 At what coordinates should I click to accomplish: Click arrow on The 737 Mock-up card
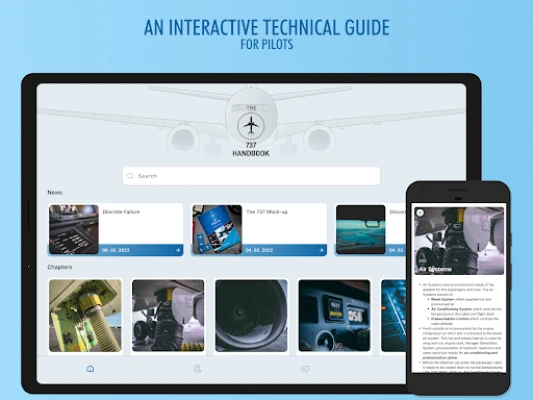pos(321,250)
